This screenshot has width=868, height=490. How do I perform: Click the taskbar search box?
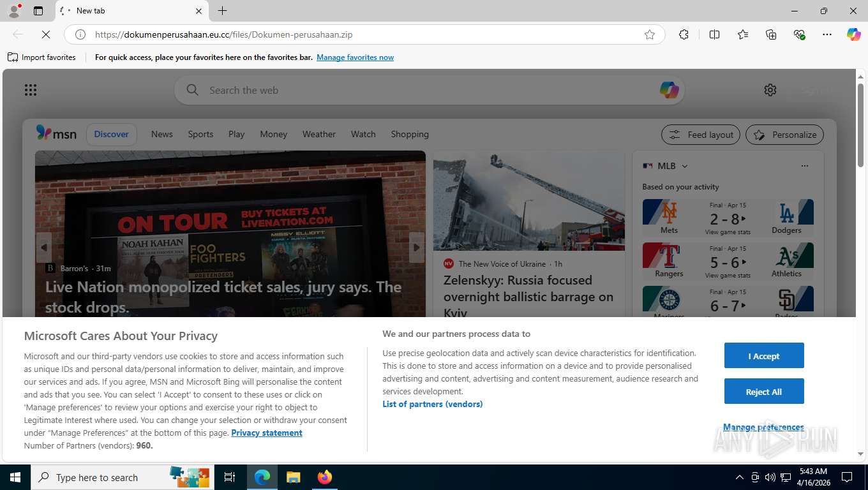[121, 477]
